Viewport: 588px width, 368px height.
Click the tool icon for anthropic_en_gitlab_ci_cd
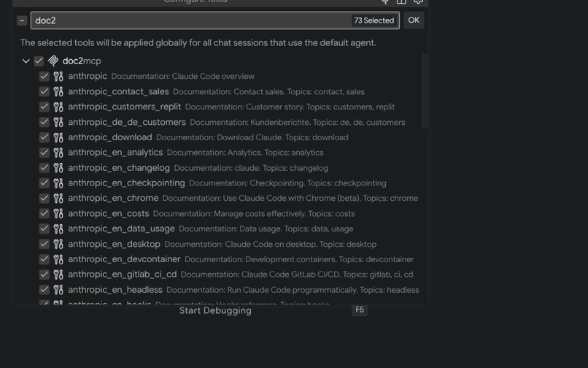[x=58, y=275]
